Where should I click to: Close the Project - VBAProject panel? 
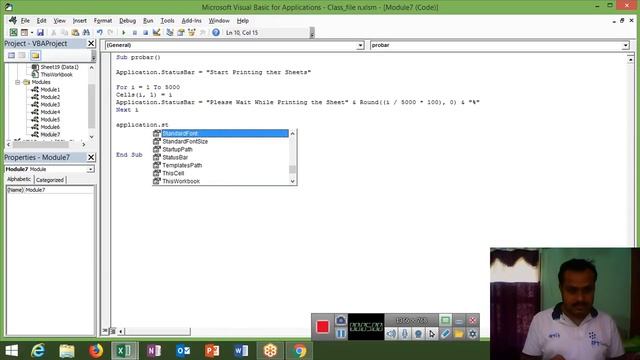click(x=91, y=43)
